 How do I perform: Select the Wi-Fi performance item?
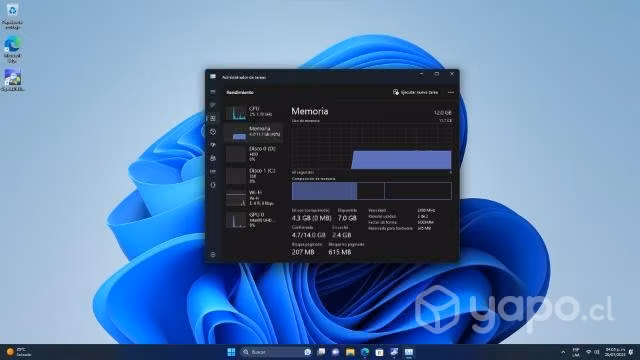pos(253,198)
